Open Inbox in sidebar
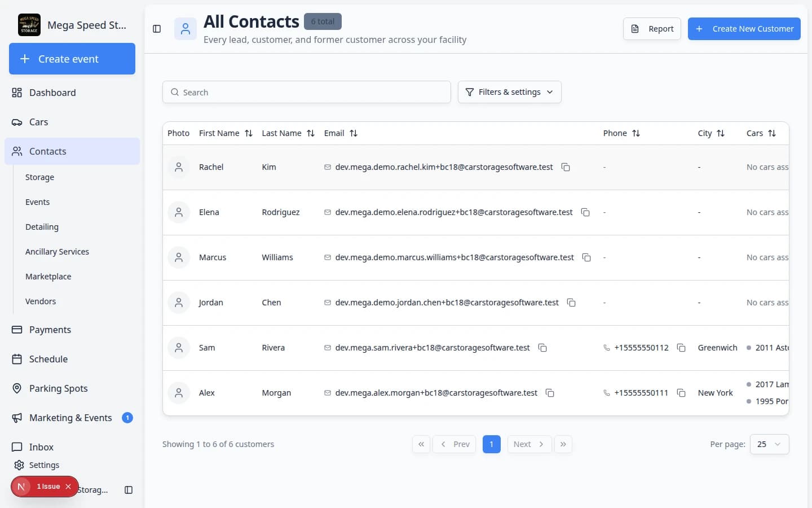 coord(72,447)
